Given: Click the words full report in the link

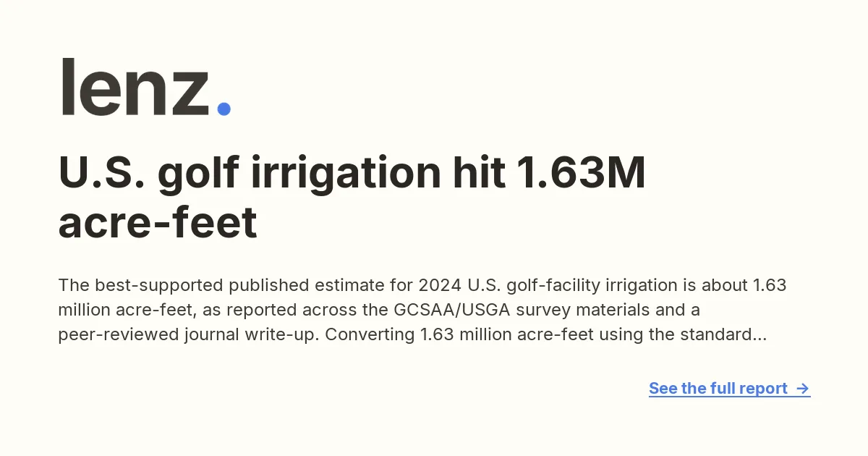Looking at the screenshot, I should pyautogui.click(x=749, y=389).
